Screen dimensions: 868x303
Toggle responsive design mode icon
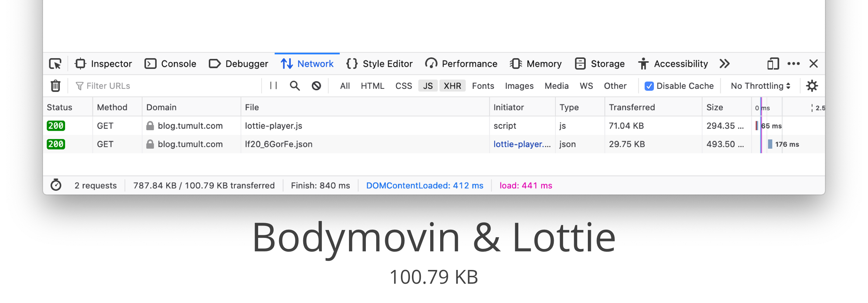pos(773,64)
